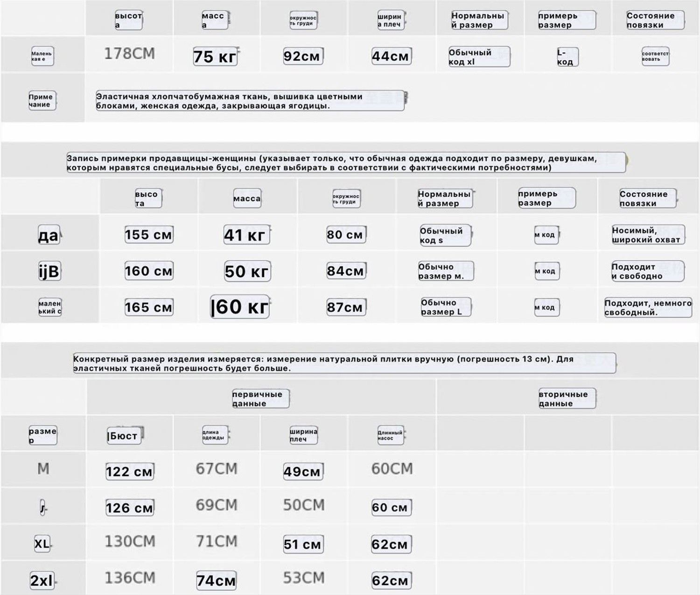
Task: Click the "2xl" size row label
Action: pos(43,581)
